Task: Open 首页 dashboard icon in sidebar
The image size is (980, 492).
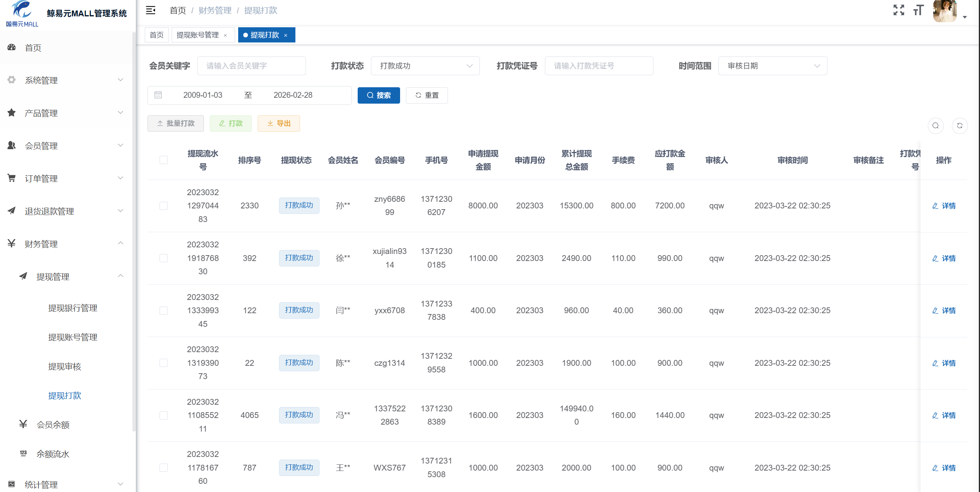Action: click(12, 48)
